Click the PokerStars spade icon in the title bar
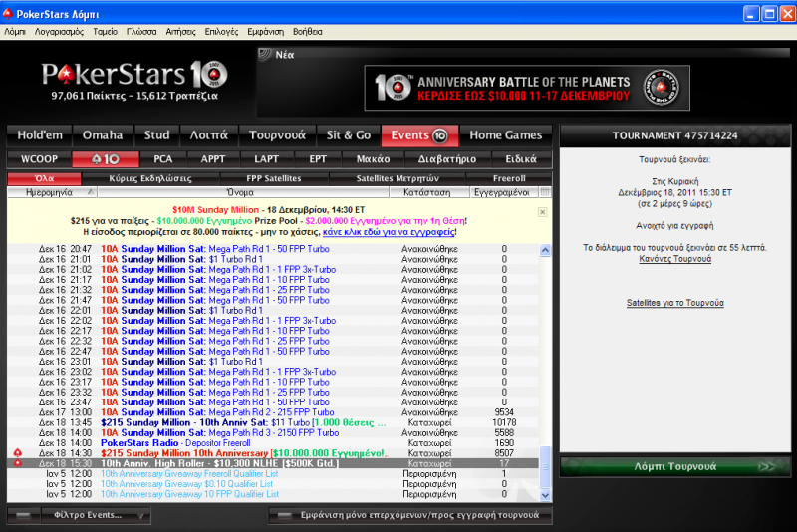 tap(7, 14)
